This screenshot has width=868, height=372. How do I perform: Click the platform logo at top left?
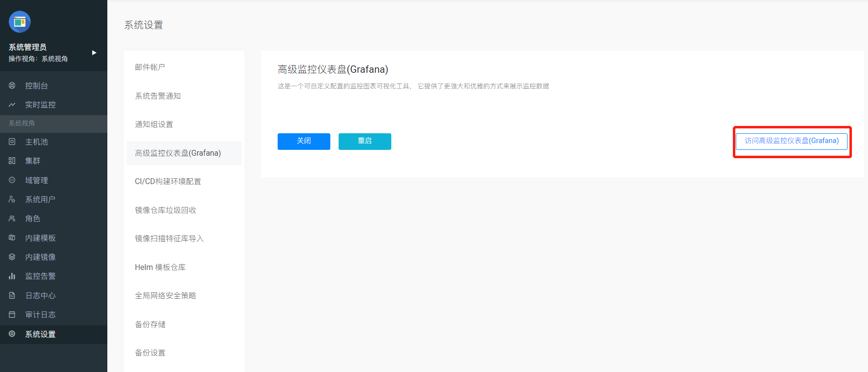pos(20,22)
